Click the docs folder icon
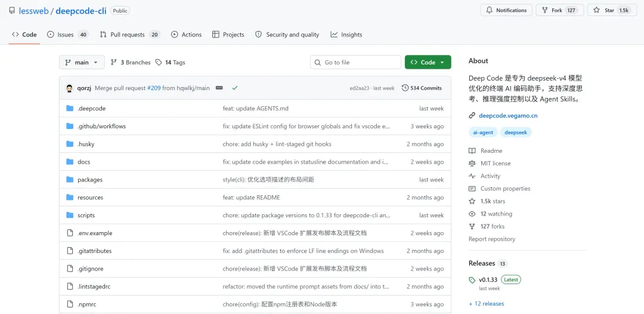Screen dimensions: 644x314 (69, 162)
